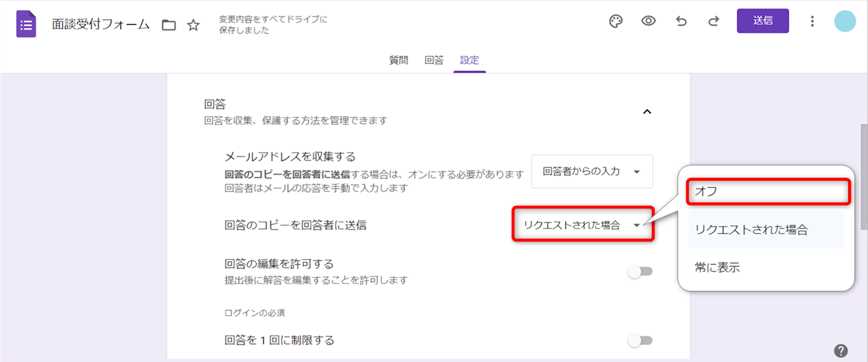Screen dimensions: 868x362
Task: Collapse the 回答 section chevron
Action: pyautogui.click(x=647, y=112)
